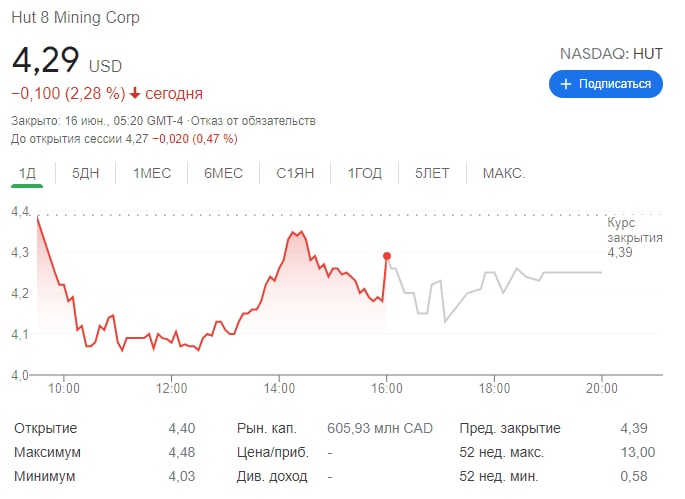The width and height of the screenshot is (685, 499).
Task: Click the Рын. кап. 605,93 млн CAD value
Action: (380, 428)
